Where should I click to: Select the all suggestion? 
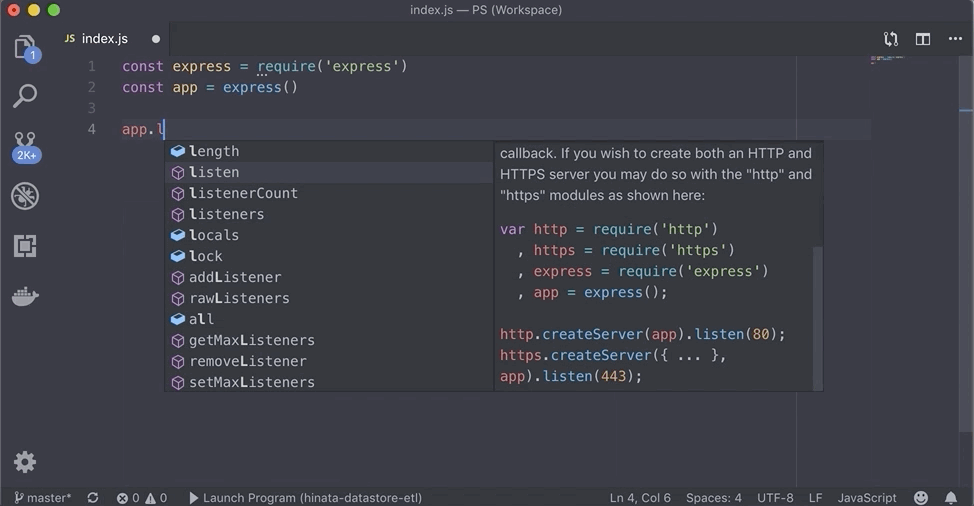[x=329, y=319]
